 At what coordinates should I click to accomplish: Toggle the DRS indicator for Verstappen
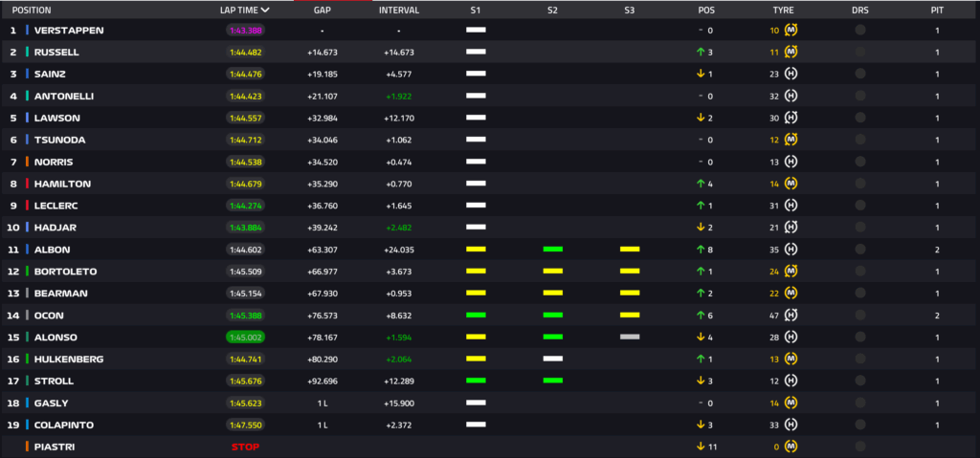859,30
